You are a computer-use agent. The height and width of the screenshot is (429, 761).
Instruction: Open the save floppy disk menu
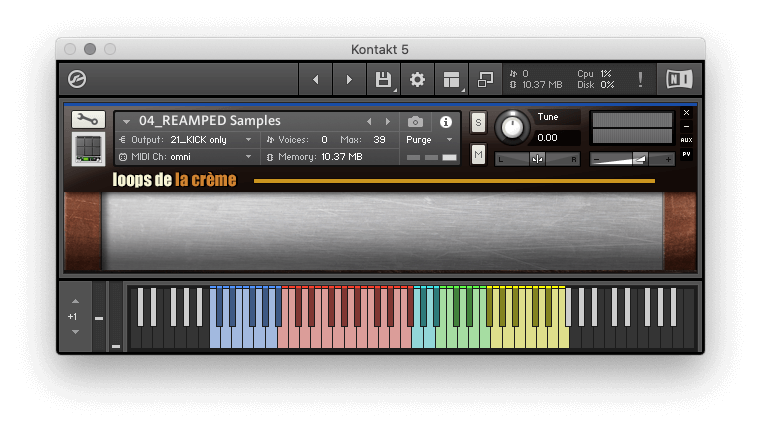[383, 80]
